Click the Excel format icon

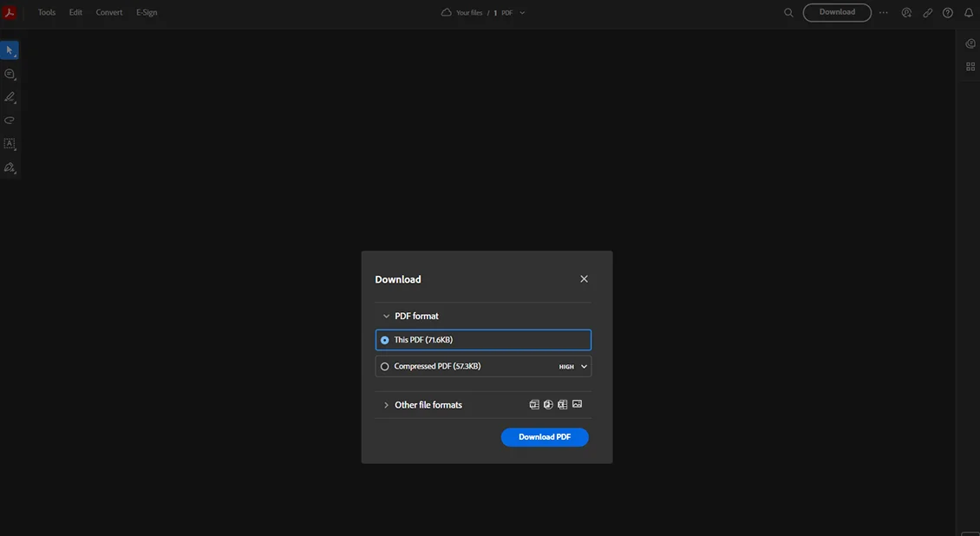563,404
